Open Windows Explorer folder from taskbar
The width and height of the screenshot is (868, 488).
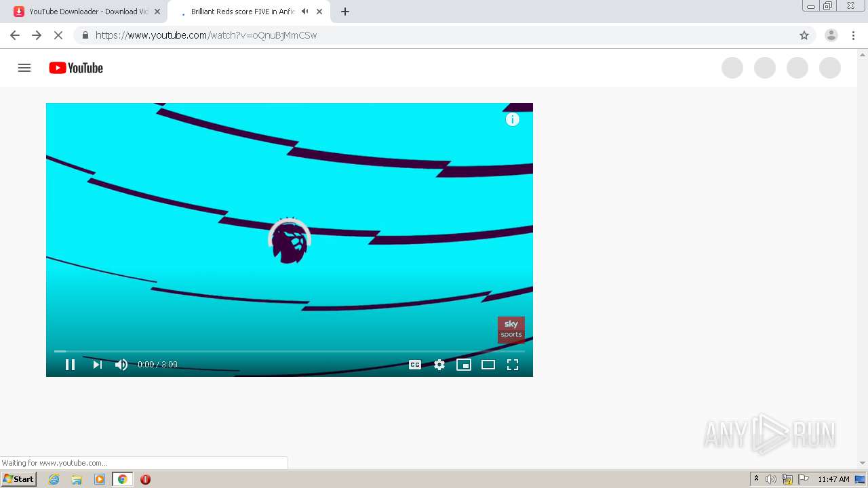pos(77,479)
